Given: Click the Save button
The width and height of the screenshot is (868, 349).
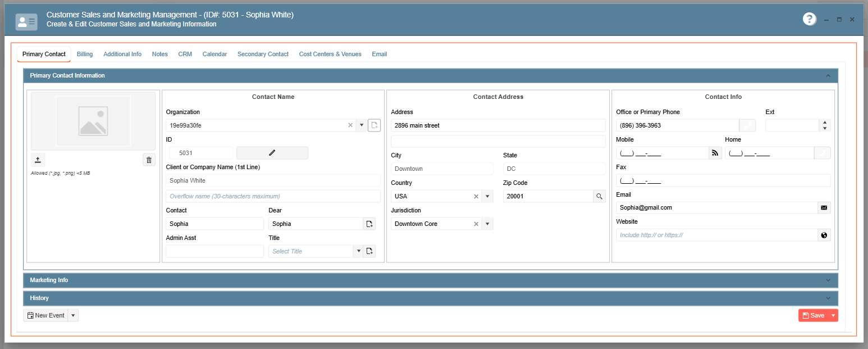Looking at the screenshot, I should pos(813,315).
